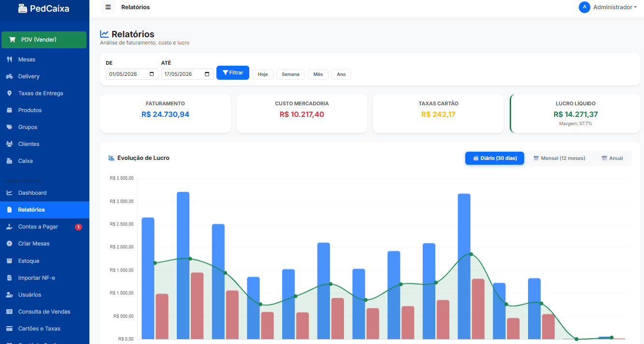Click the Mesas fork-and-knife icon
The width and height of the screenshot is (644, 344).
9,59
